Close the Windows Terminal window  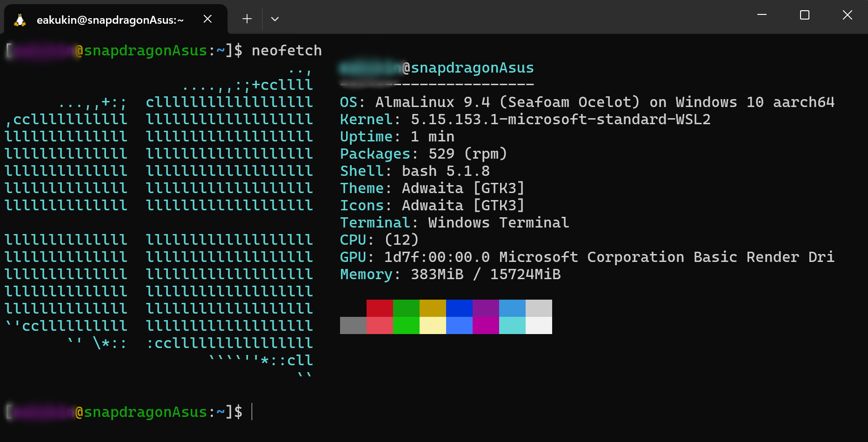pyautogui.click(x=847, y=15)
